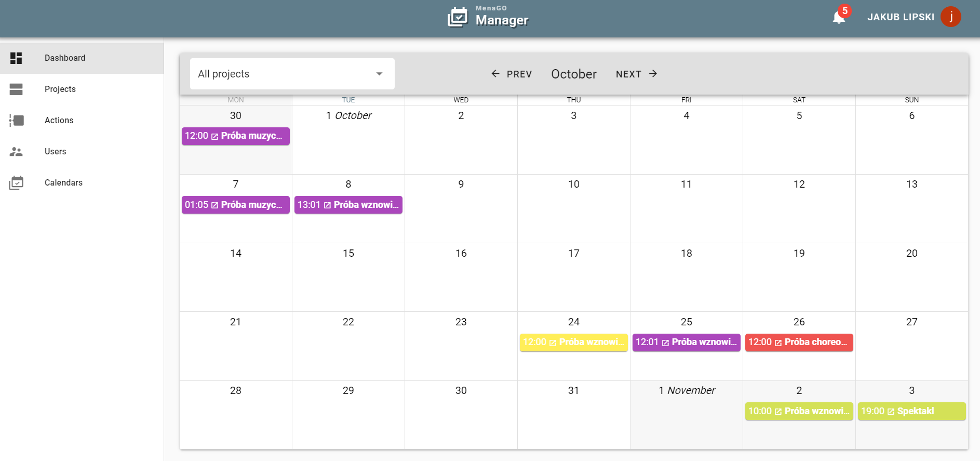Click the notifications bell icon
Viewport: 980px width, 461px height.
coord(839,18)
